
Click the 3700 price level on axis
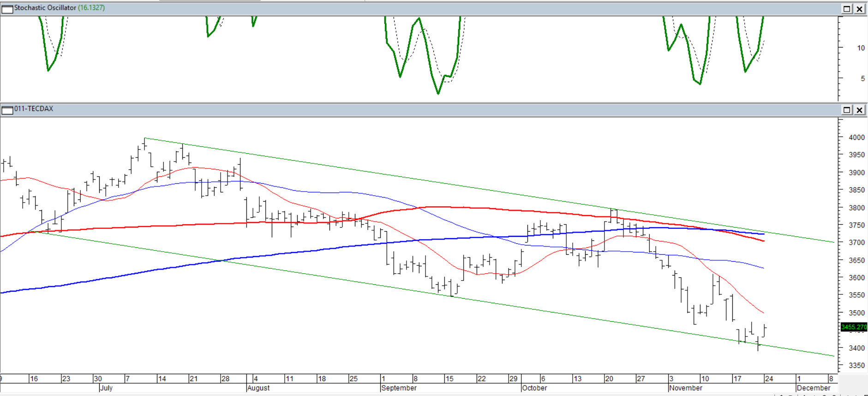(856, 242)
